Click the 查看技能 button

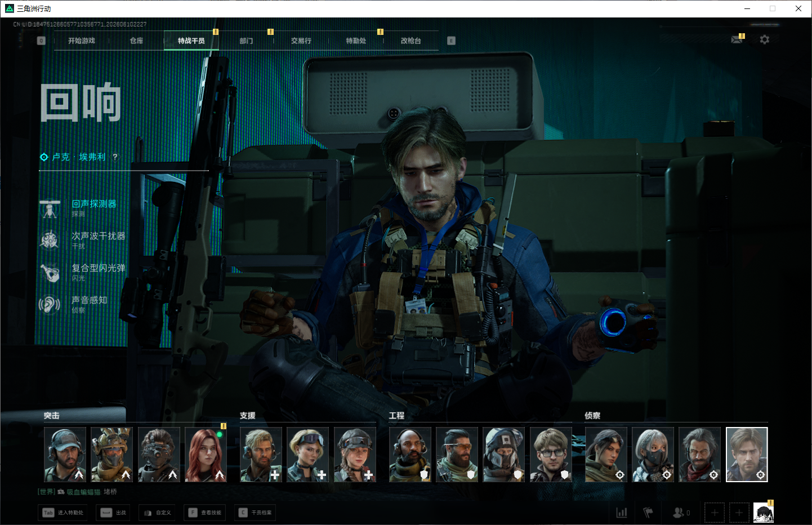[x=205, y=513]
